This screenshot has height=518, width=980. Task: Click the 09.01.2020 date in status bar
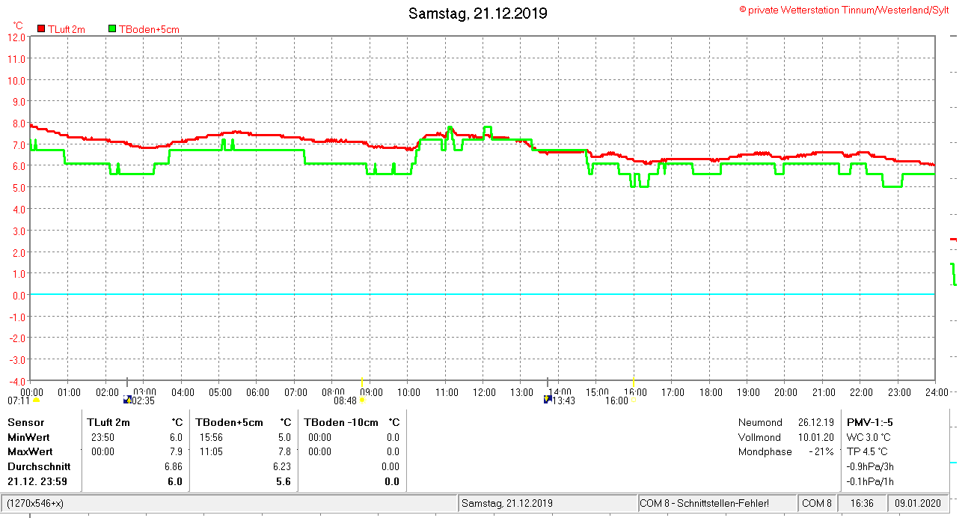coord(918,503)
